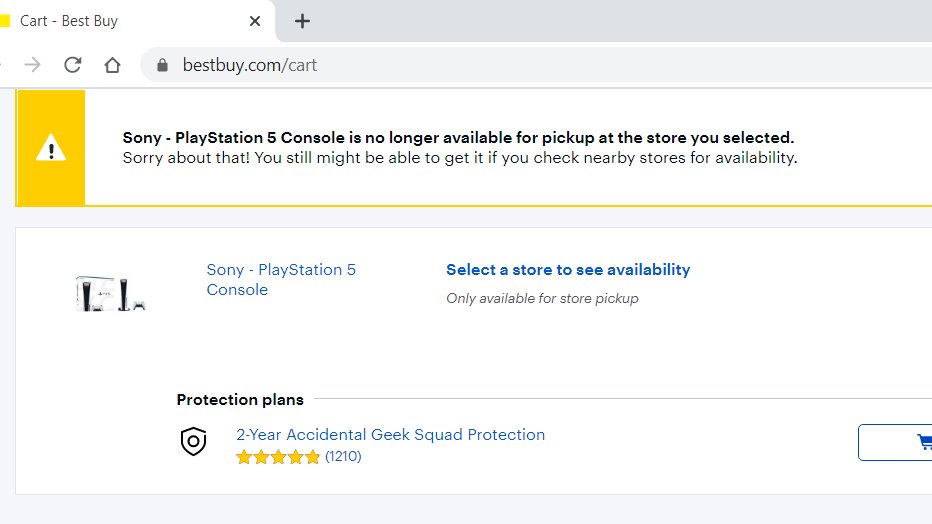Viewport: 932px width, 524px height.
Task: Click the bestbuy.com/cart address bar
Action: (535, 65)
